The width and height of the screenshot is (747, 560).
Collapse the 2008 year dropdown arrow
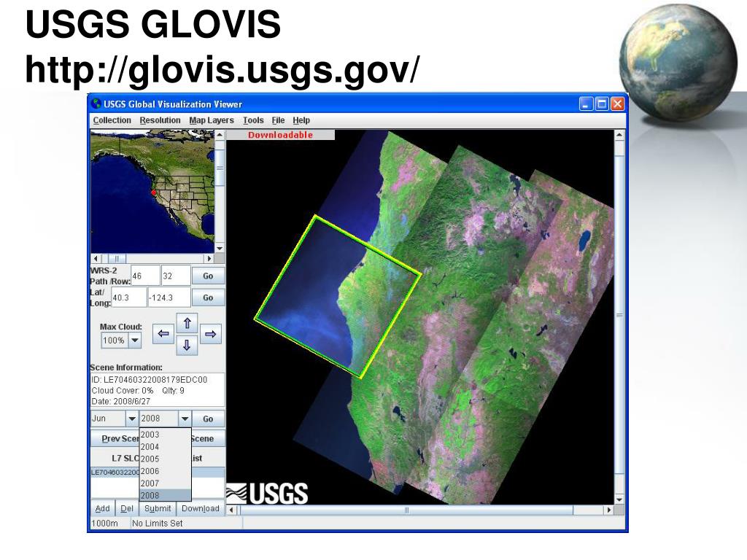click(x=185, y=419)
